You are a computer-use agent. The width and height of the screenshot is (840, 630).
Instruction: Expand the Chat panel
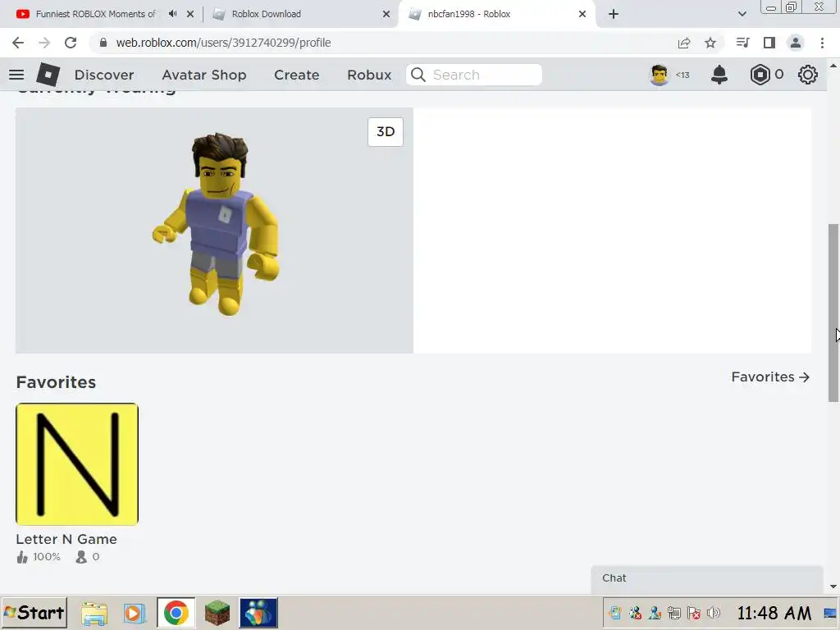(x=706, y=578)
